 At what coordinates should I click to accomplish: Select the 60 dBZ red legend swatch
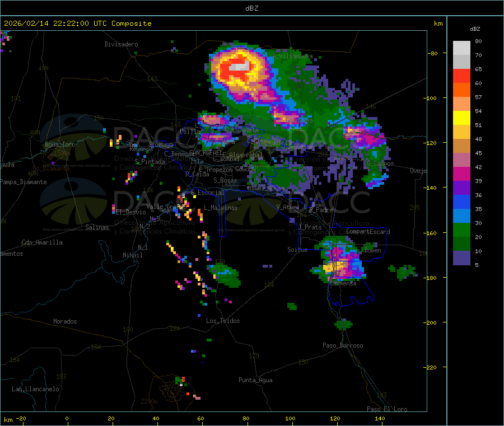461,76
